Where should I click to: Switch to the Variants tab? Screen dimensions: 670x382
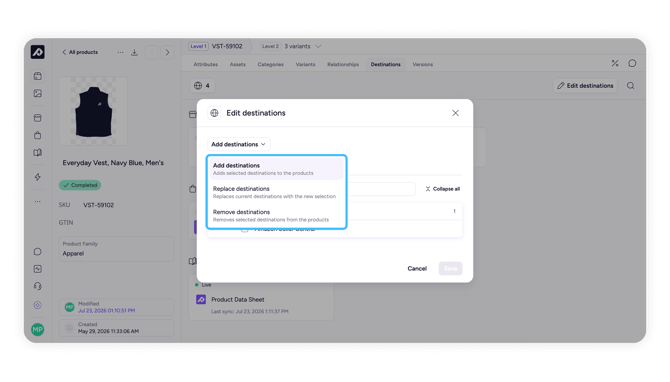click(x=305, y=64)
